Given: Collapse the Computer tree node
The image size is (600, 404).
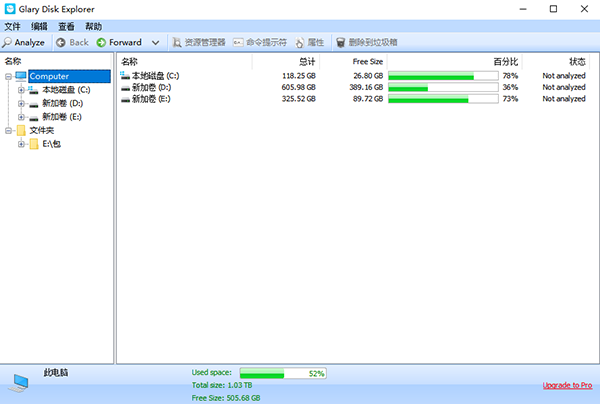Looking at the screenshot, I should point(8,77).
